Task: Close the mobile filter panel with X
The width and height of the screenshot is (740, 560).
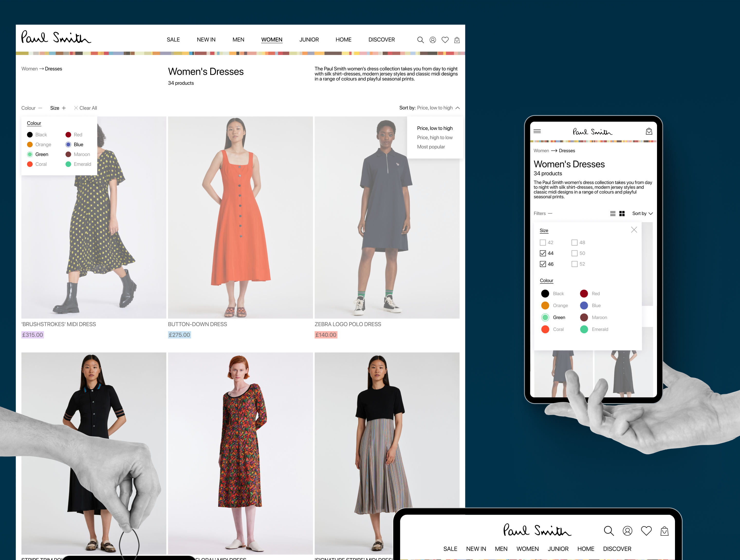Action: [x=634, y=230]
